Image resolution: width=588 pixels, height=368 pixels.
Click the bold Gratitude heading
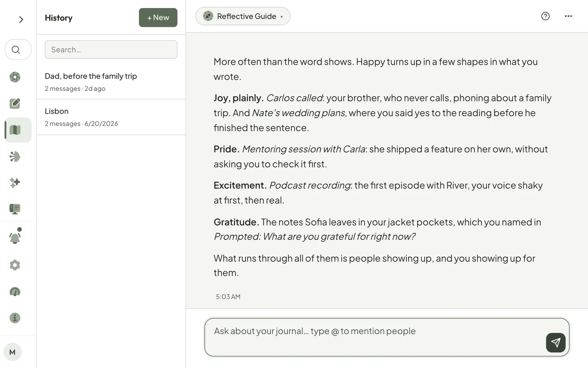pos(236,222)
